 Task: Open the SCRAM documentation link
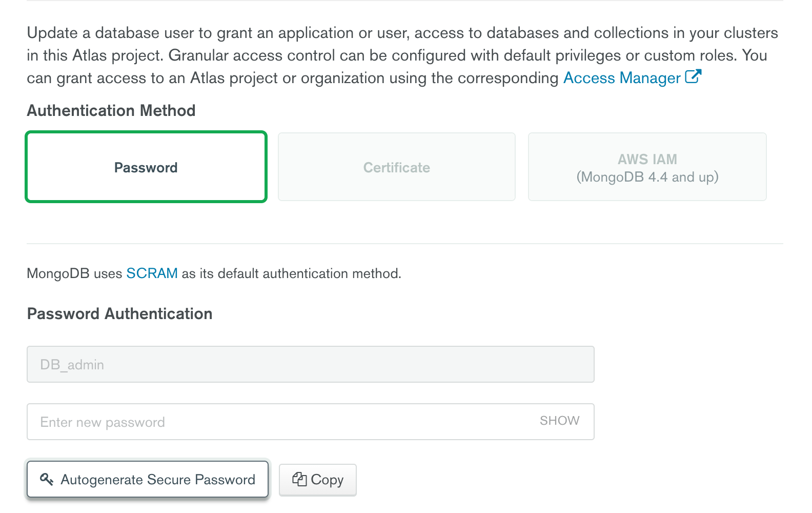pos(152,273)
